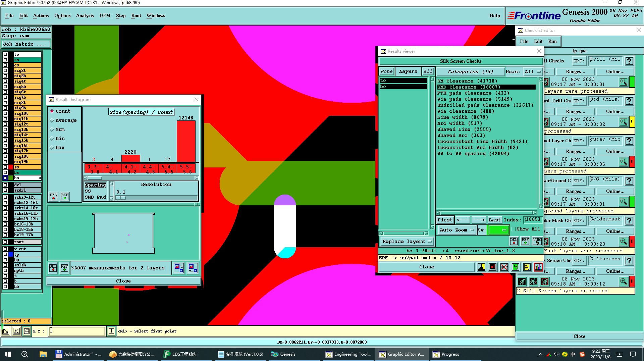Open the Auto Zoom dropdown
Screen dimensions: 644x361
click(x=457, y=230)
